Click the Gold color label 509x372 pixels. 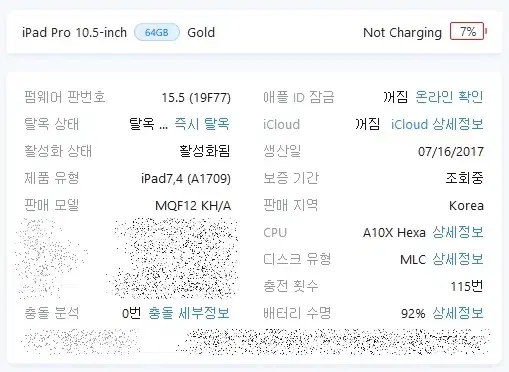[x=201, y=32]
